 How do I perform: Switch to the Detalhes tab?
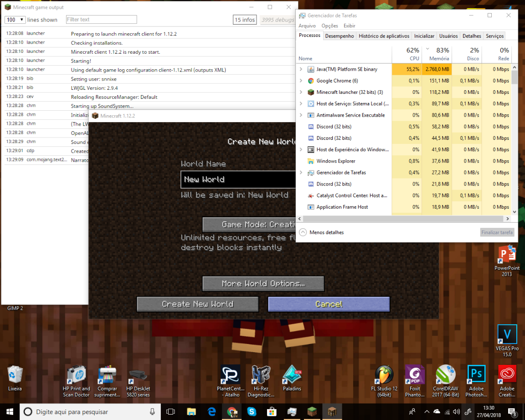472,36
